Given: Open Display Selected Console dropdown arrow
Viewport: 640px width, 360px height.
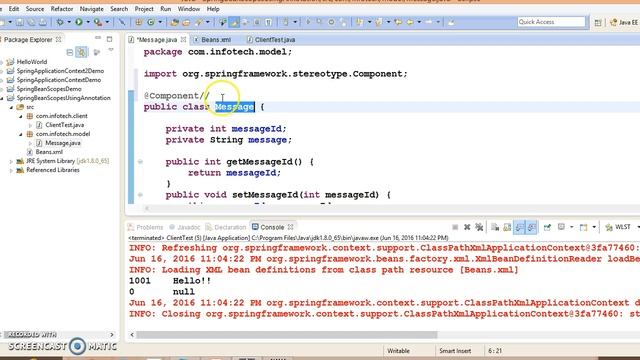Looking at the screenshot, I should [x=571, y=227].
